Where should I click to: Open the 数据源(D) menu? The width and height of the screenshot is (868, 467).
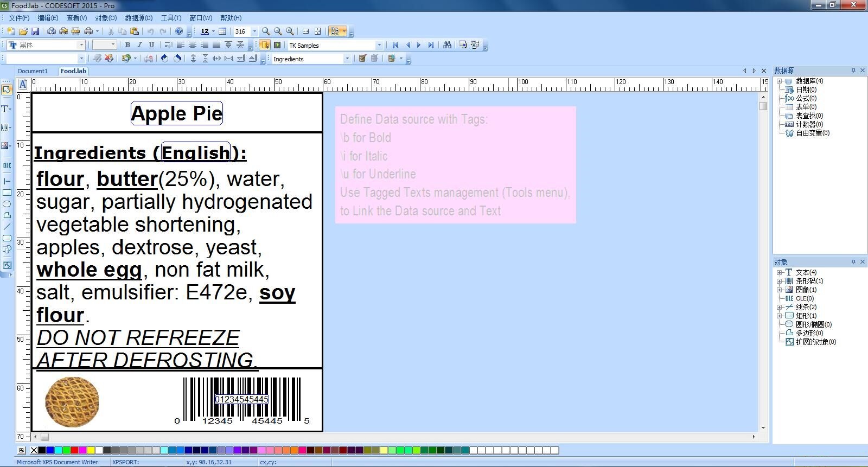click(139, 18)
